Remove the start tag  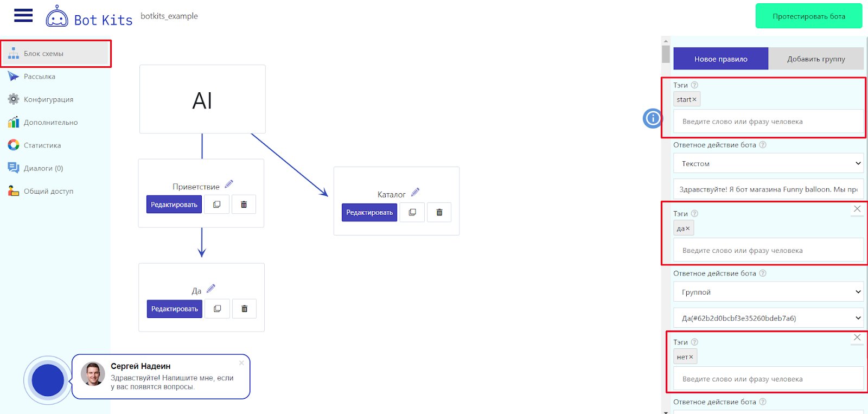[x=694, y=100]
